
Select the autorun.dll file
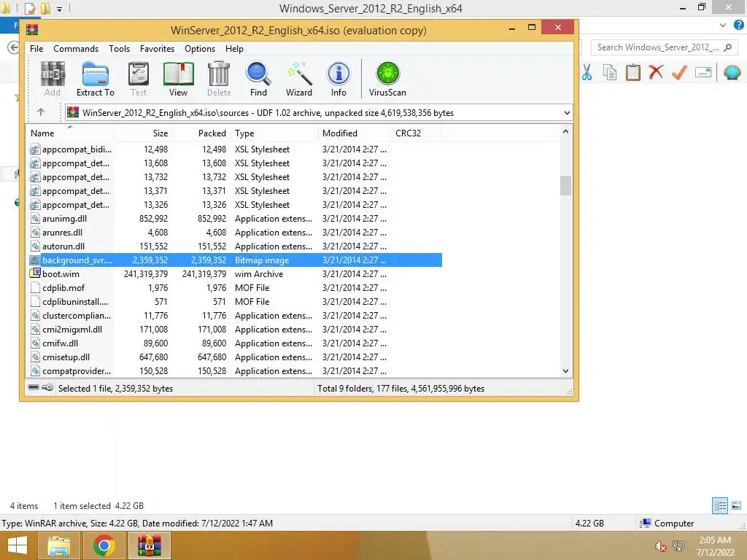tap(234, 246)
